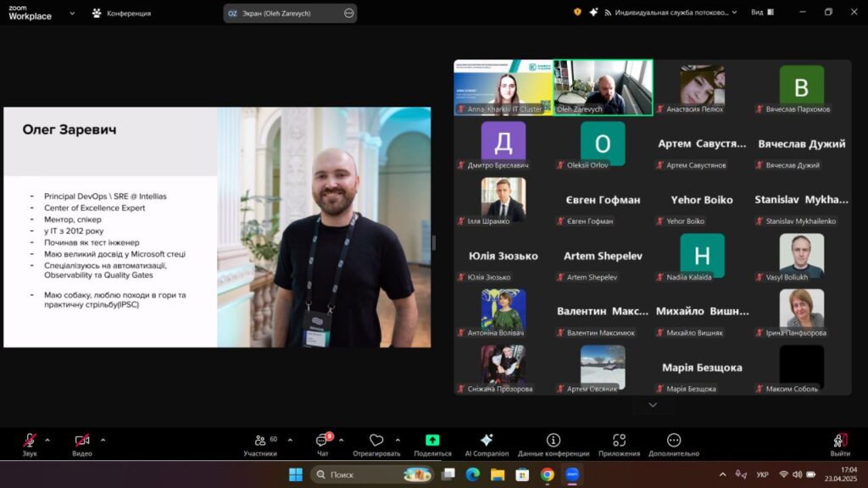The height and width of the screenshot is (488, 868).
Task: Open AI Companion
Action: pos(487,441)
